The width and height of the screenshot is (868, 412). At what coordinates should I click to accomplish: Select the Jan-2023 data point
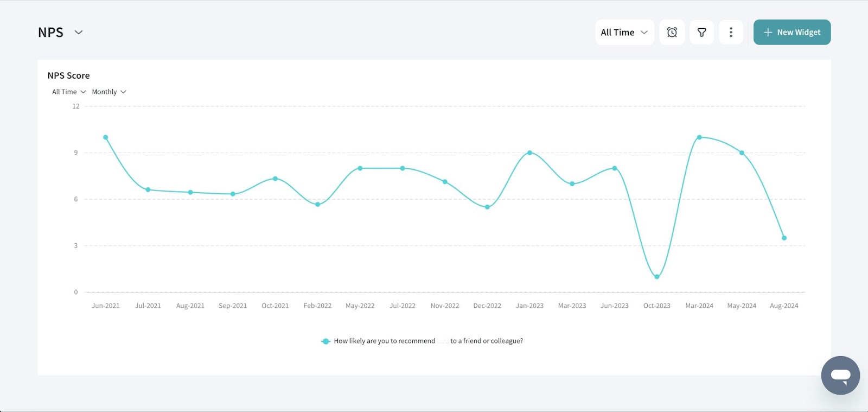(x=529, y=153)
